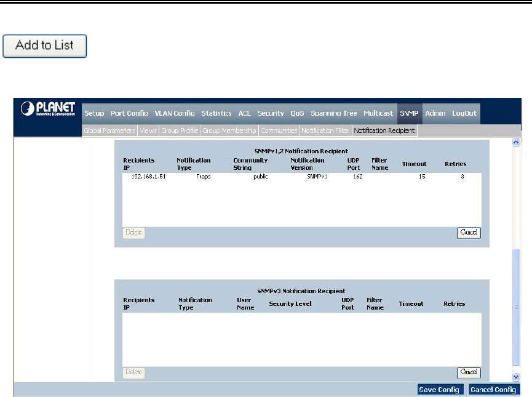The height and width of the screenshot is (397, 532).
Task: Switch to the Notification Filter tab
Action: (x=325, y=130)
